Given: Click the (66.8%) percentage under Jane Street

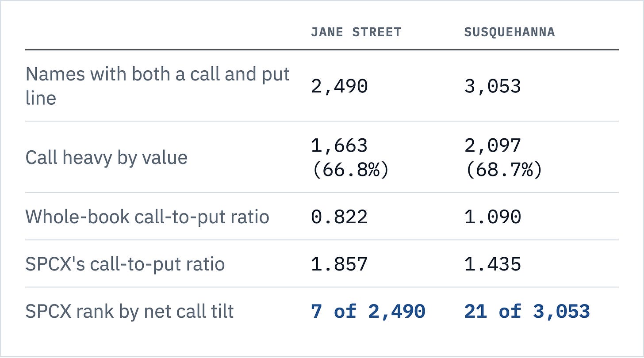Looking at the screenshot, I should (350, 170).
